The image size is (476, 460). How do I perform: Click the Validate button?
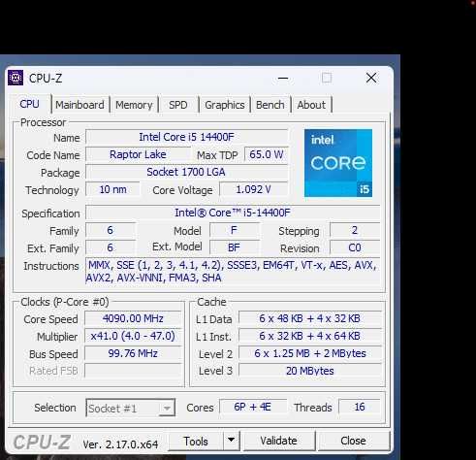point(278,441)
